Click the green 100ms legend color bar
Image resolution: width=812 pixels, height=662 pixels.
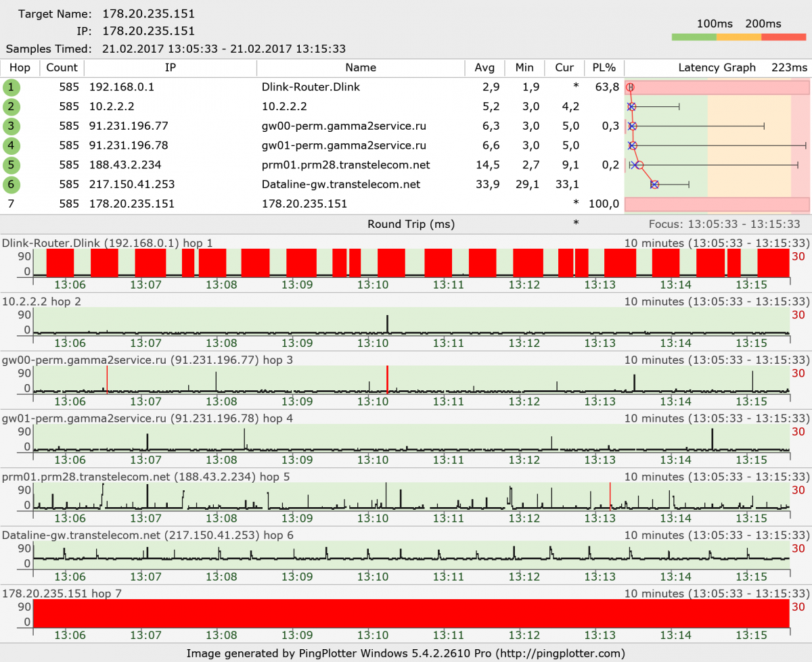(694, 37)
